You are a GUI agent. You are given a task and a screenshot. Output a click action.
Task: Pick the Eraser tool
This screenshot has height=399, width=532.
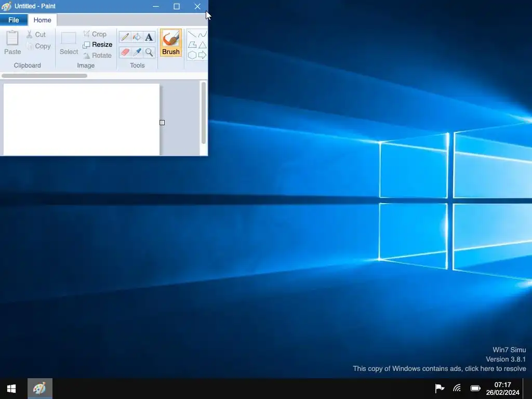(x=125, y=52)
